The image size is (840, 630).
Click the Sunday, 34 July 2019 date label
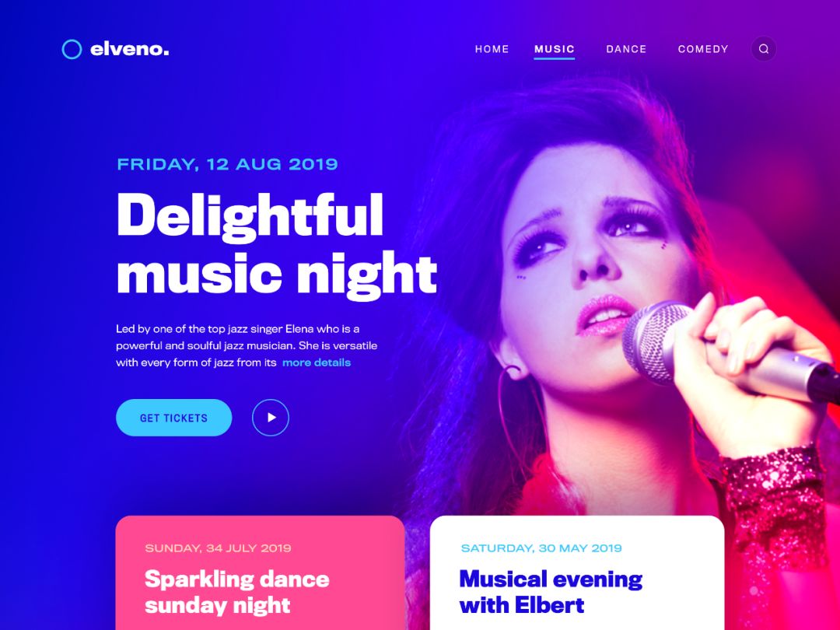[218, 548]
